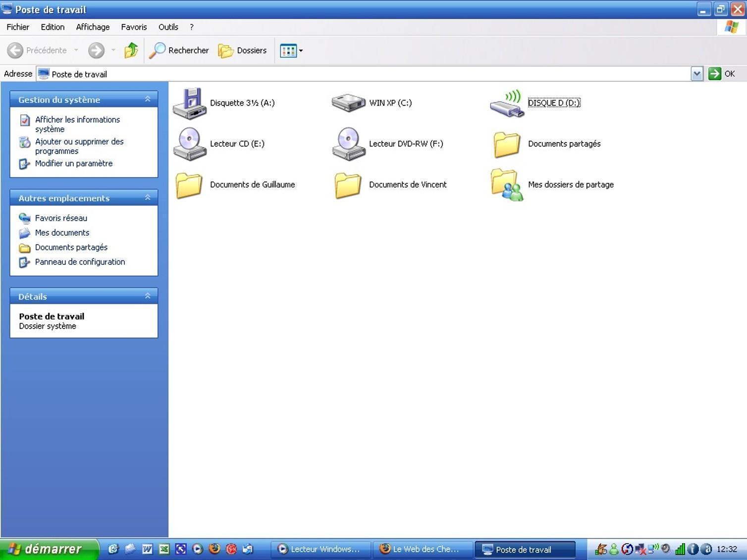Open the Outils menu
The width and height of the screenshot is (747, 560).
(168, 27)
